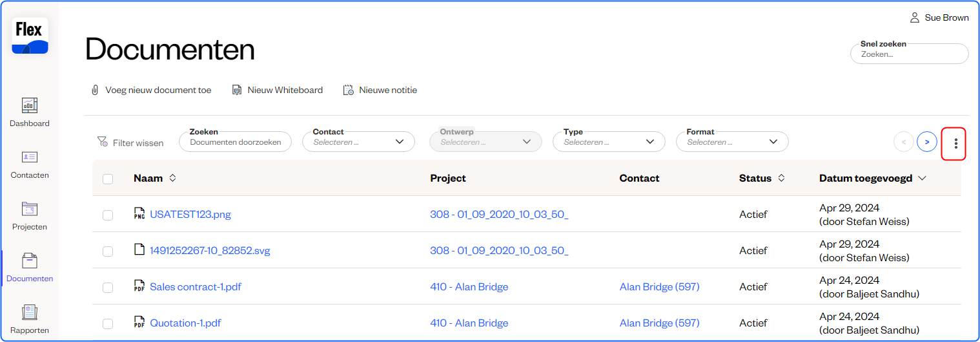This screenshot has height=342, width=980.
Task: Open the Dashboard sidebar icon
Action: pyautogui.click(x=30, y=105)
